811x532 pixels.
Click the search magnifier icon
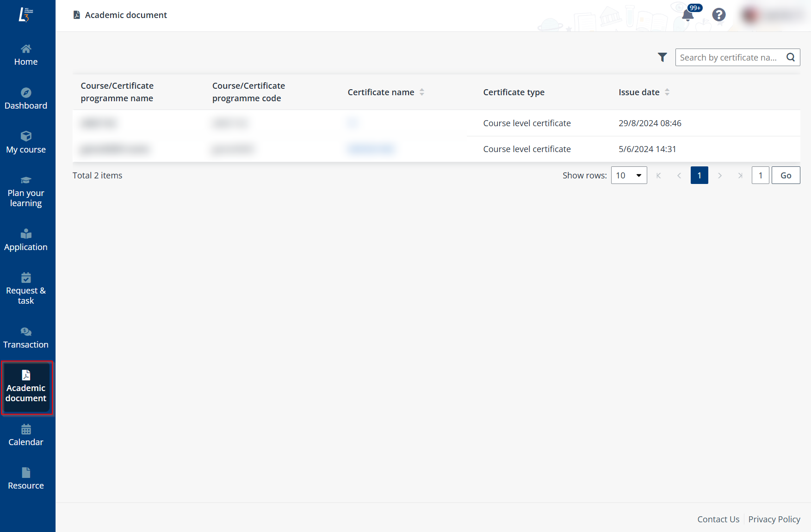pos(791,57)
